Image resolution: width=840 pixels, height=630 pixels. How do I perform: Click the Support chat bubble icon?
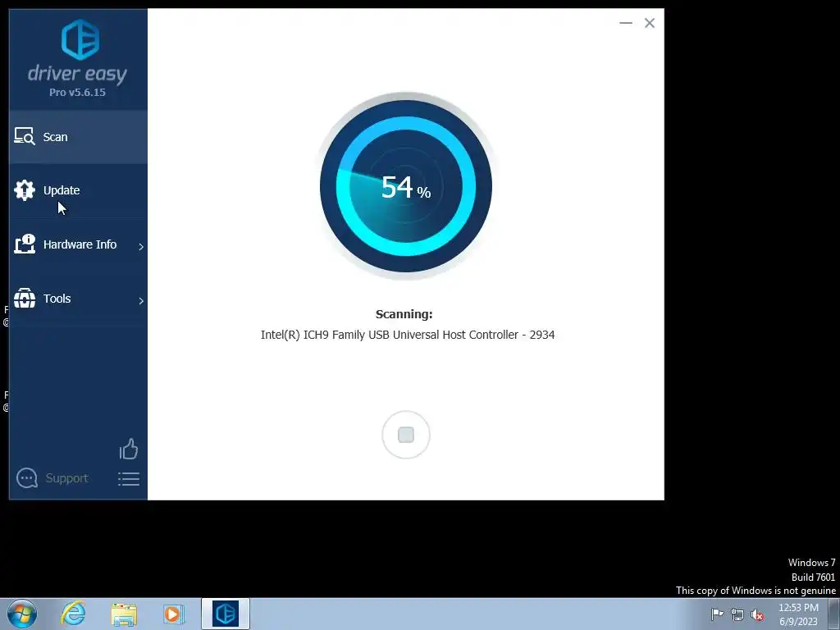26,478
